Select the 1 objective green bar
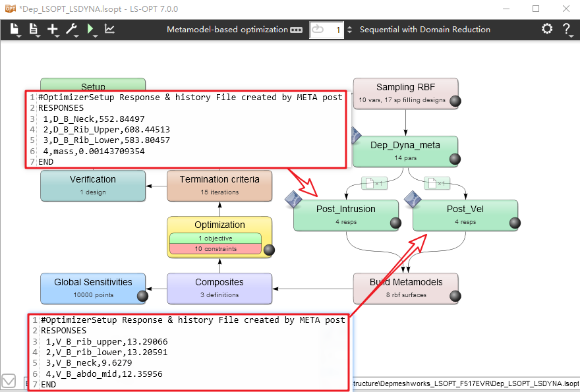The height and width of the screenshot is (392, 580). [x=216, y=238]
